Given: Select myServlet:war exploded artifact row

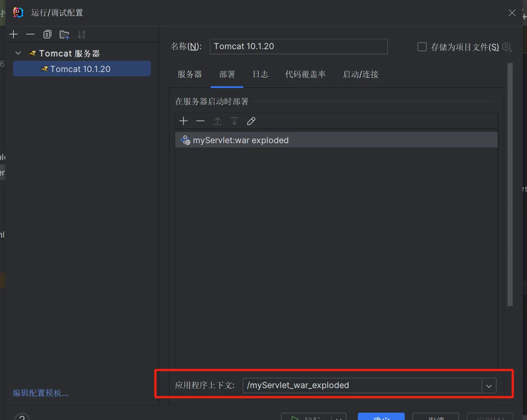Looking at the screenshot, I should pos(336,140).
